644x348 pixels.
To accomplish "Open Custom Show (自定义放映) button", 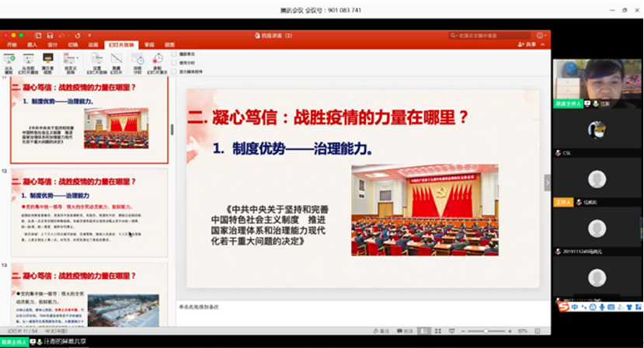I will tap(69, 63).
